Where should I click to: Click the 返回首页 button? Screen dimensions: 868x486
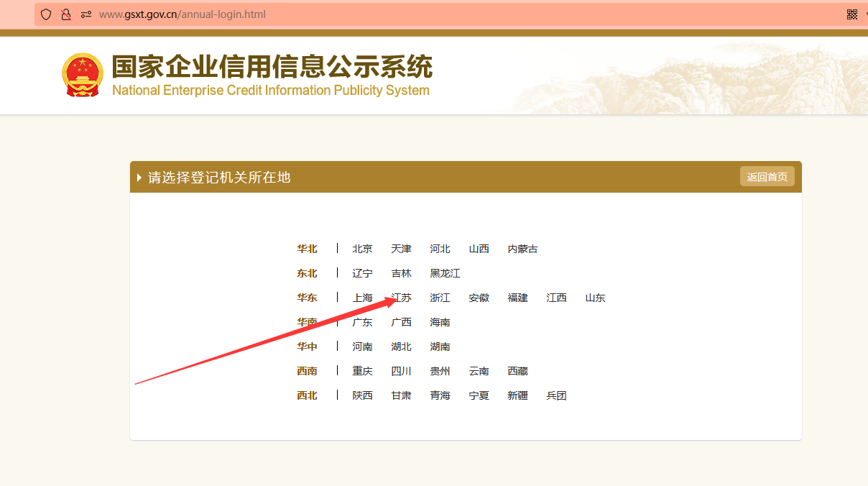coord(767,177)
